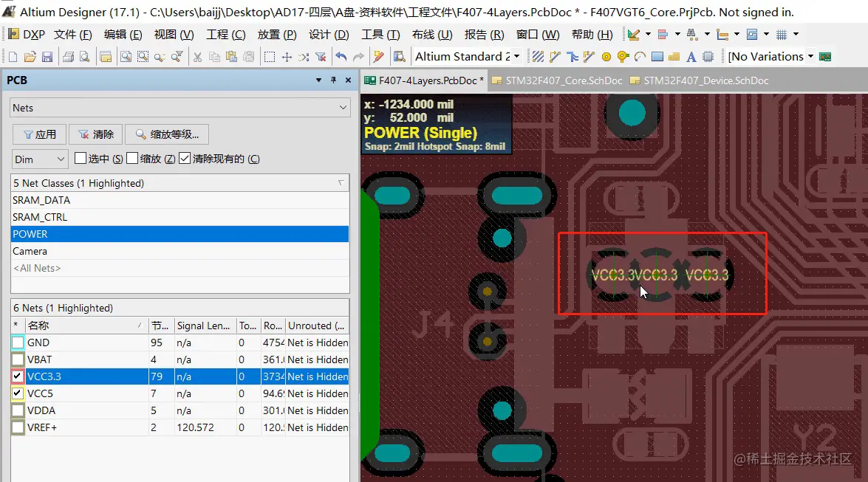
Task: Click the Clear filter icon
Action: 321,56
